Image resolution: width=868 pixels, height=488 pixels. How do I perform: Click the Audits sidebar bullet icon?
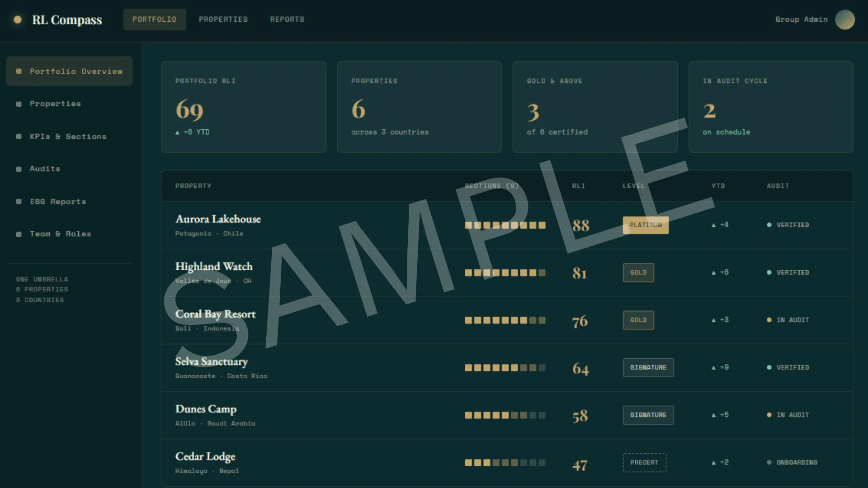(19, 169)
